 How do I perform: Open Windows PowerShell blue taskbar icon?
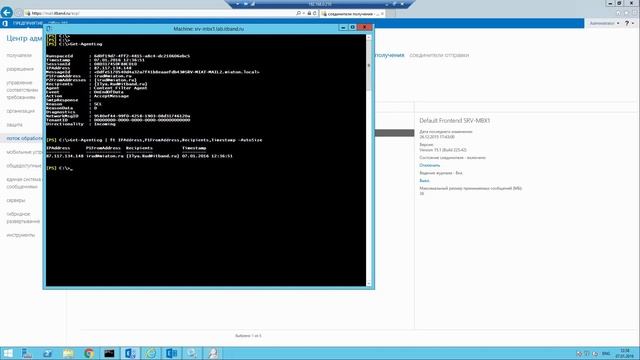[x=47, y=353]
